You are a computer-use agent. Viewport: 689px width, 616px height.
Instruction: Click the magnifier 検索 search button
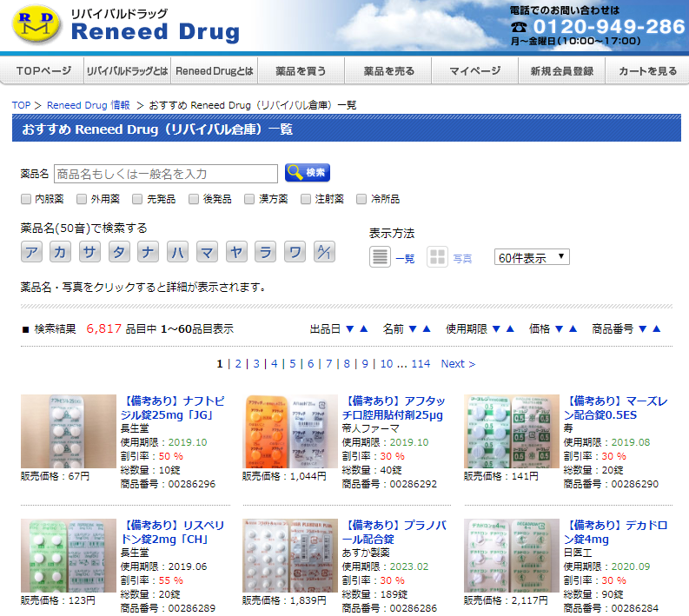[308, 173]
